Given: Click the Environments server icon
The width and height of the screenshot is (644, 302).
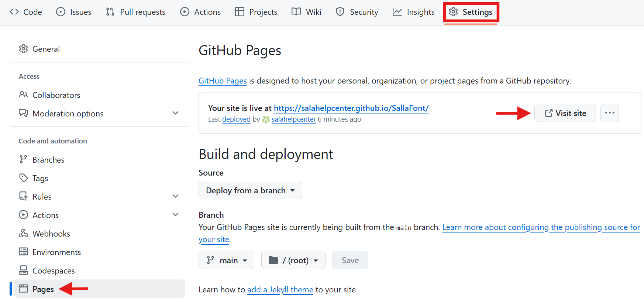Looking at the screenshot, I should tap(24, 252).
